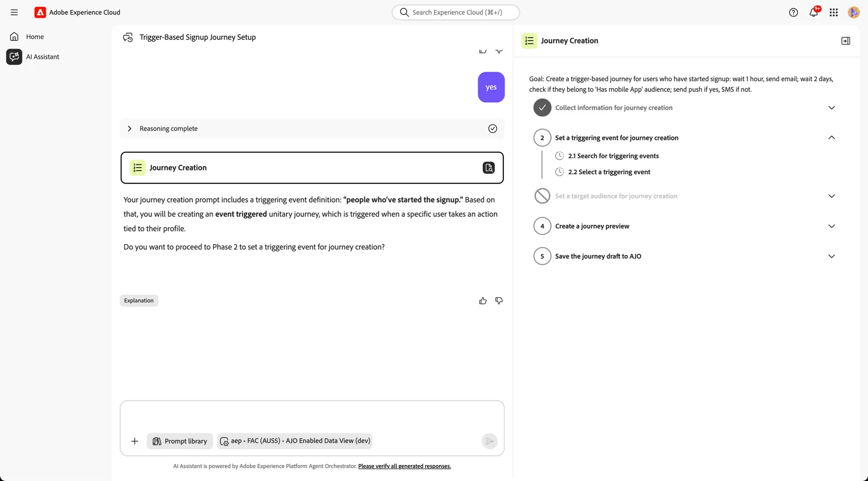Open the Prompt library
Screen dimensions: 868x481
coord(180,441)
